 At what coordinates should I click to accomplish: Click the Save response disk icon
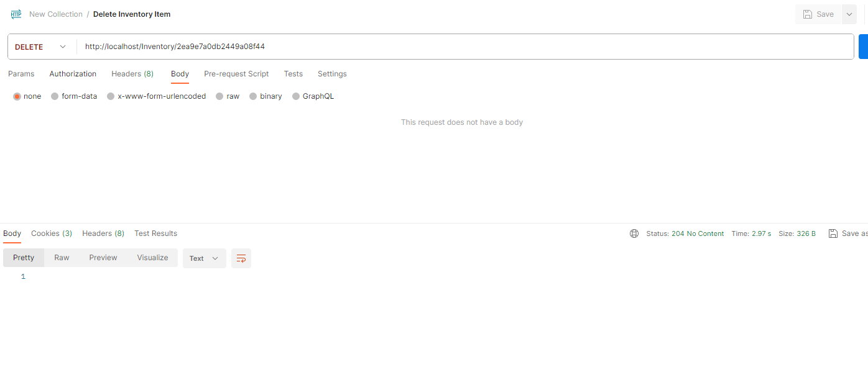coord(833,233)
